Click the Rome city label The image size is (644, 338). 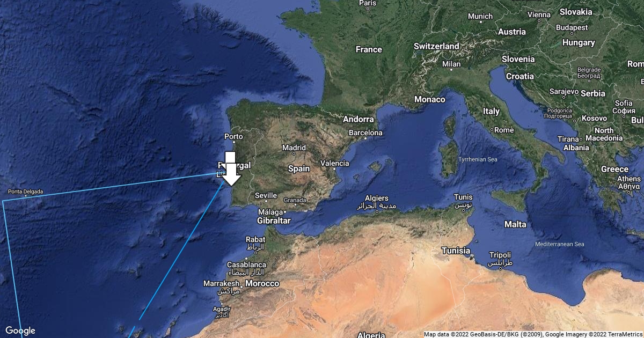tap(504, 130)
